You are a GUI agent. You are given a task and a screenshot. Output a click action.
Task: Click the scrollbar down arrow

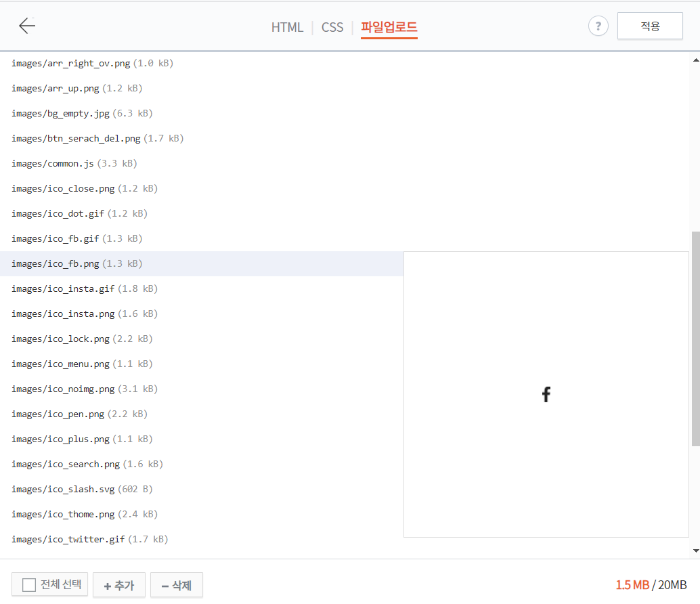[696, 551]
